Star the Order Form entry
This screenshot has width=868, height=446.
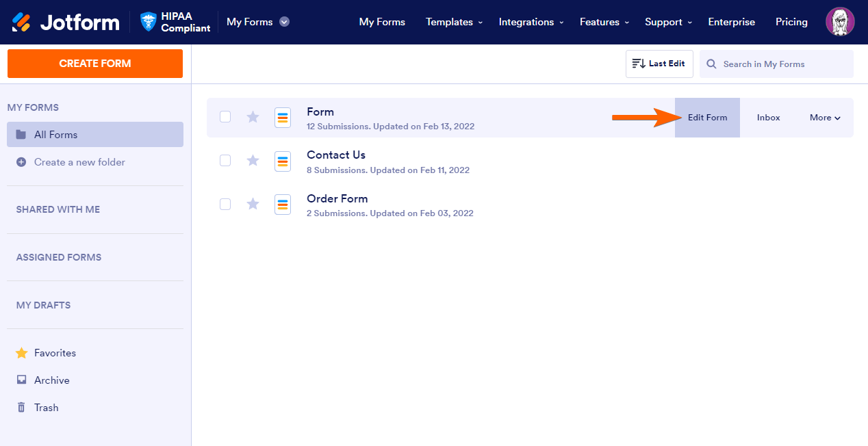click(253, 204)
